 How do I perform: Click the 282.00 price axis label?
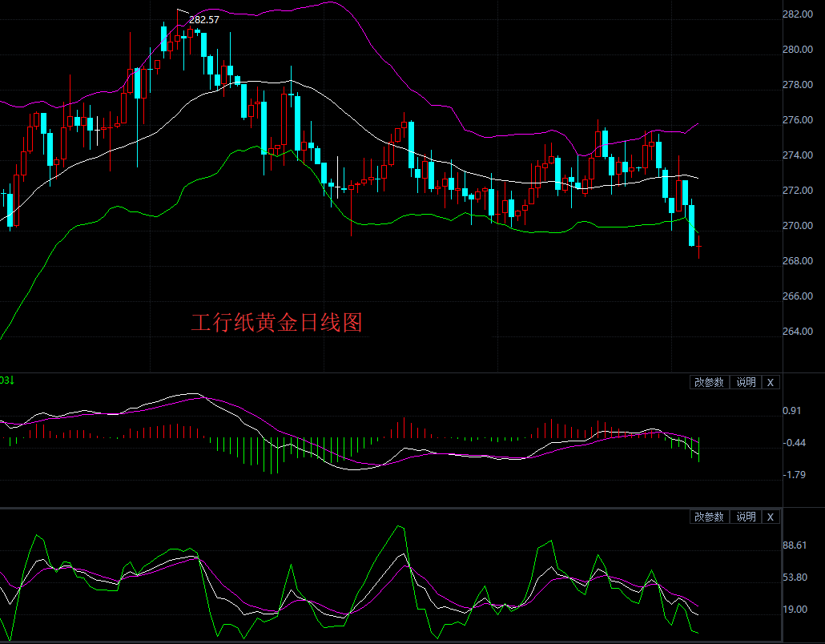pyautogui.click(x=798, y=14)
